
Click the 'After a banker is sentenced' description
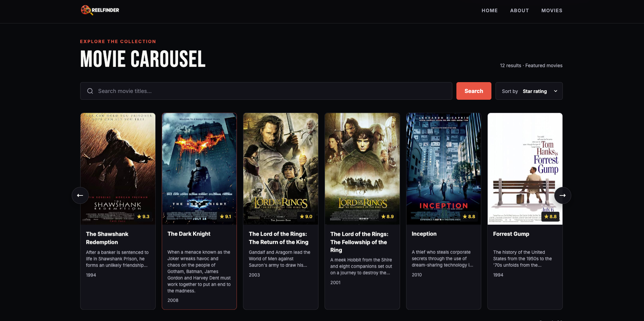click(x=117, y=259)
